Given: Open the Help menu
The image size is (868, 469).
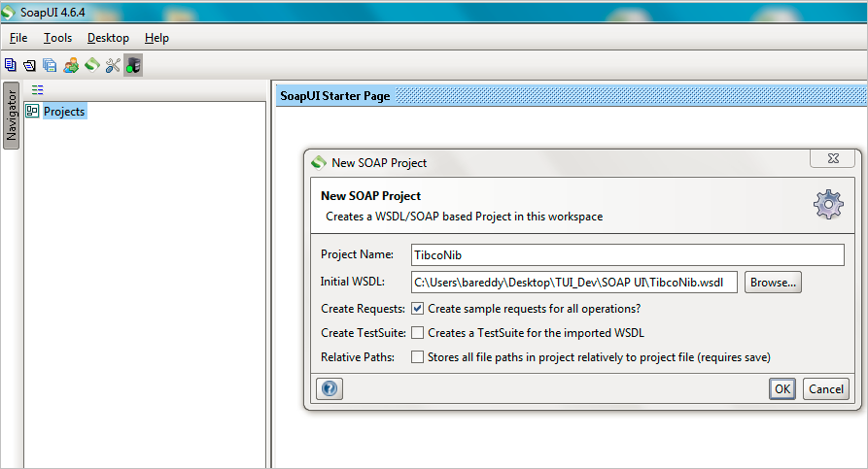Looking at the screenshot, I should pyautogui.click(x=156, y=38).
